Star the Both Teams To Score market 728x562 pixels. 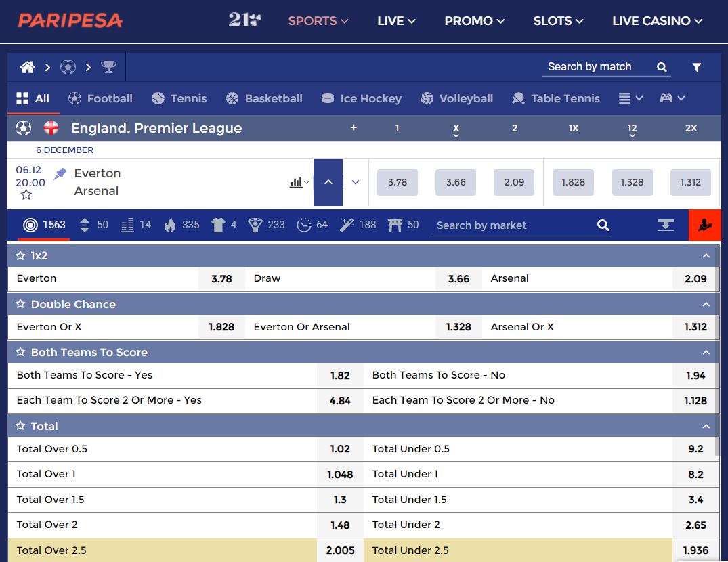[20, 352]
